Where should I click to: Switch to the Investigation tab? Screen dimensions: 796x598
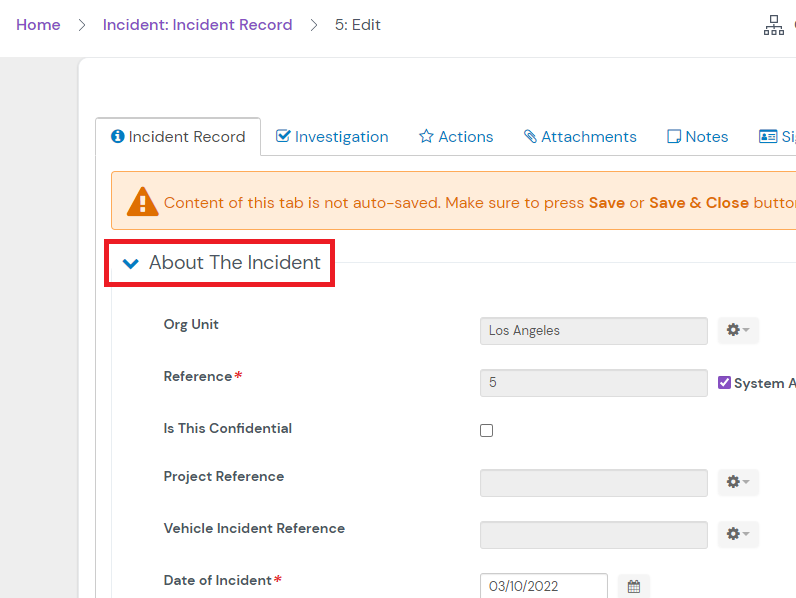click(x=332, y=137)
